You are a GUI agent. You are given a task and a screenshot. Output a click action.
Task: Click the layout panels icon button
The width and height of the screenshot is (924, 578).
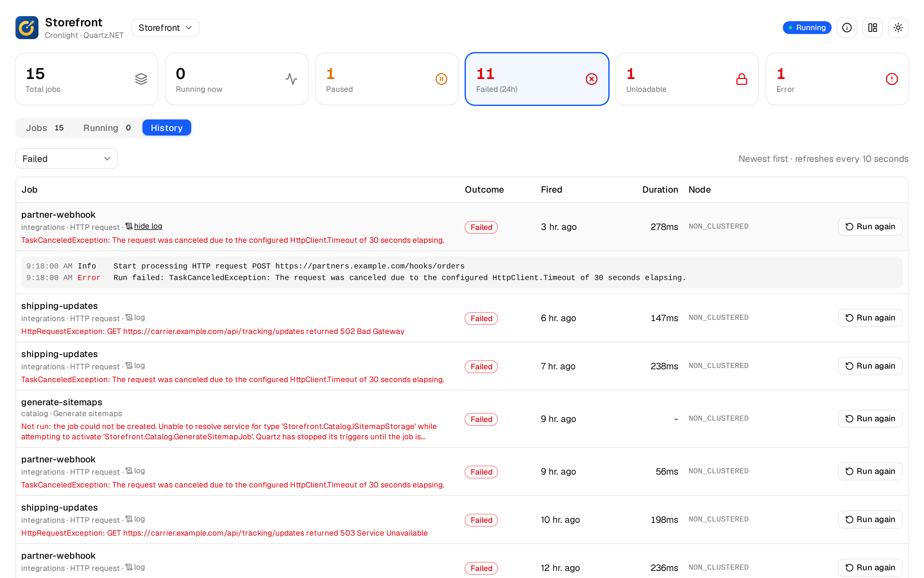(x=872, y=28)
